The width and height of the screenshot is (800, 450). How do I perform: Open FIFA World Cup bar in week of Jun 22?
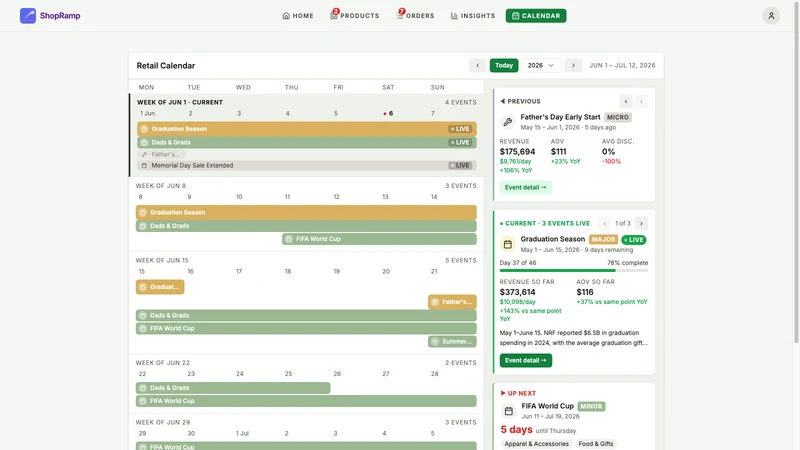[306, 401]
